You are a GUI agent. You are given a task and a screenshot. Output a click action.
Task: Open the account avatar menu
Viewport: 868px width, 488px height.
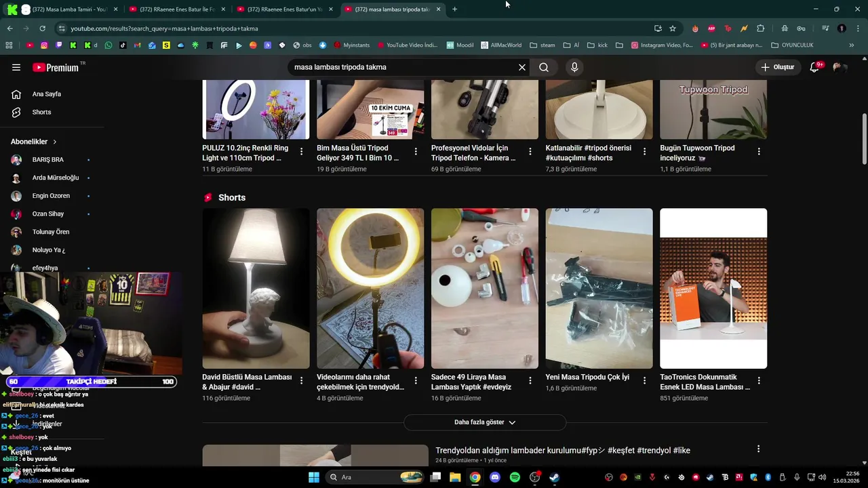(840, 67)
